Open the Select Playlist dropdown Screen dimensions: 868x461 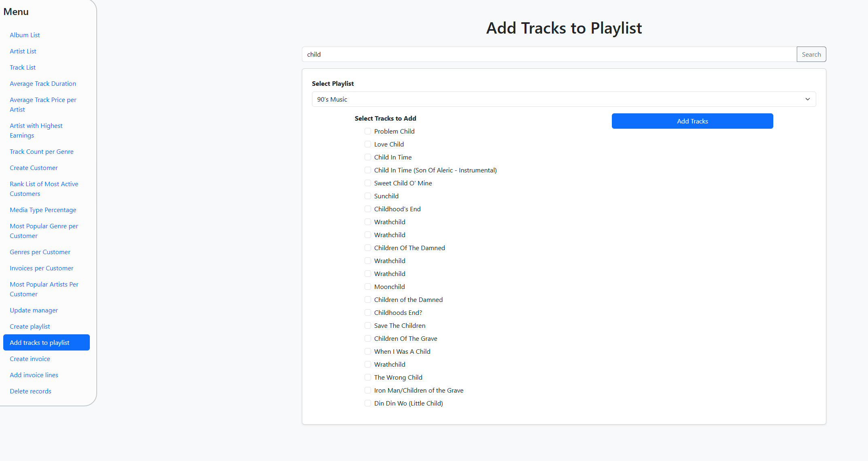point(564,99)
